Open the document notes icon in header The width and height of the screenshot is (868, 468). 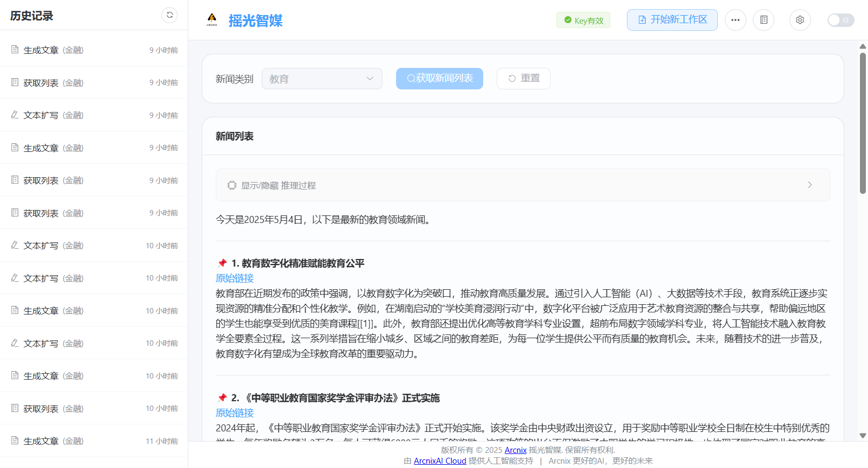click(x=763, y=20)
